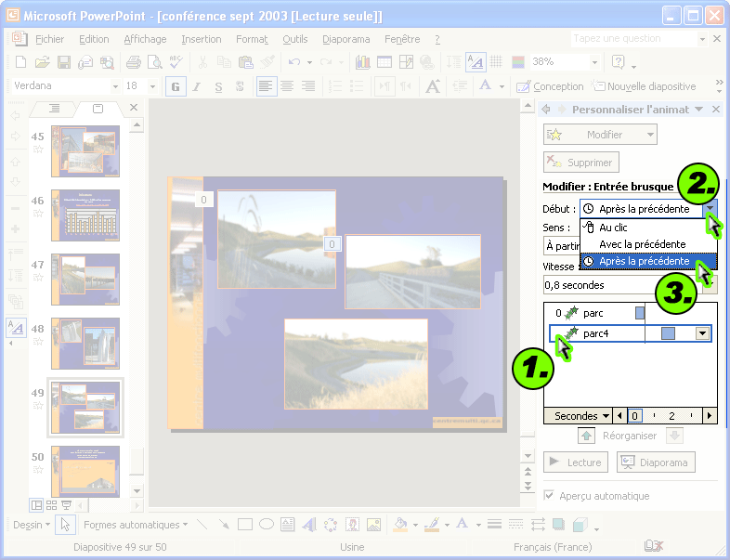This screenshot has height=560, width=730.
Task: Click the Print icon in the toolbar
Action: click(133, 62)
